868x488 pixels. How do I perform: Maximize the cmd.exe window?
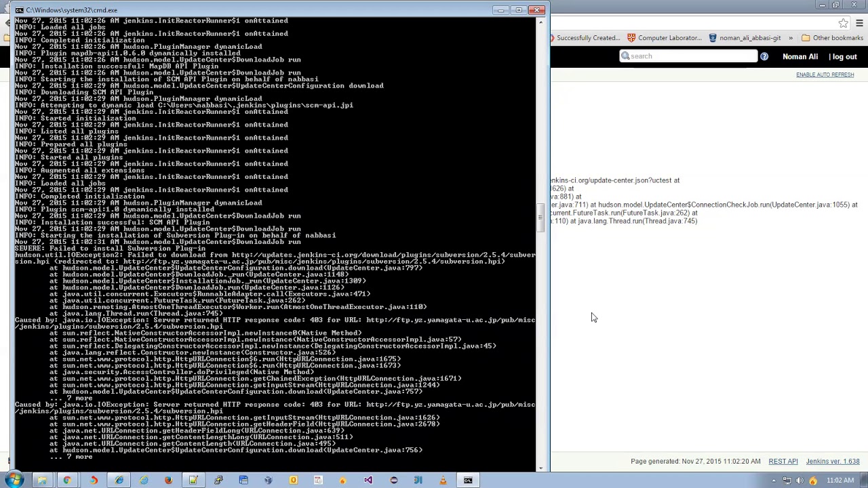519,10
